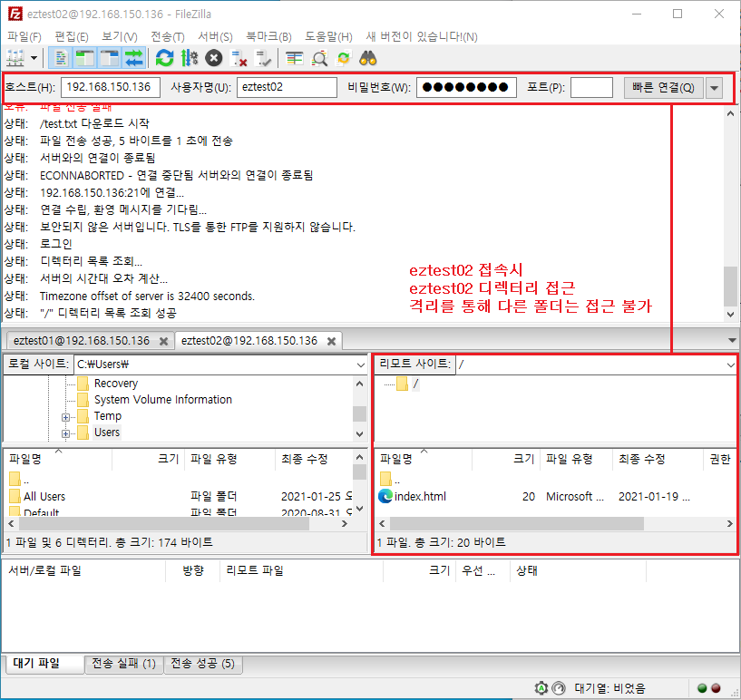The image size is (741, 700).
Task: Expand the Temp folder node
Action: [65, 417]
